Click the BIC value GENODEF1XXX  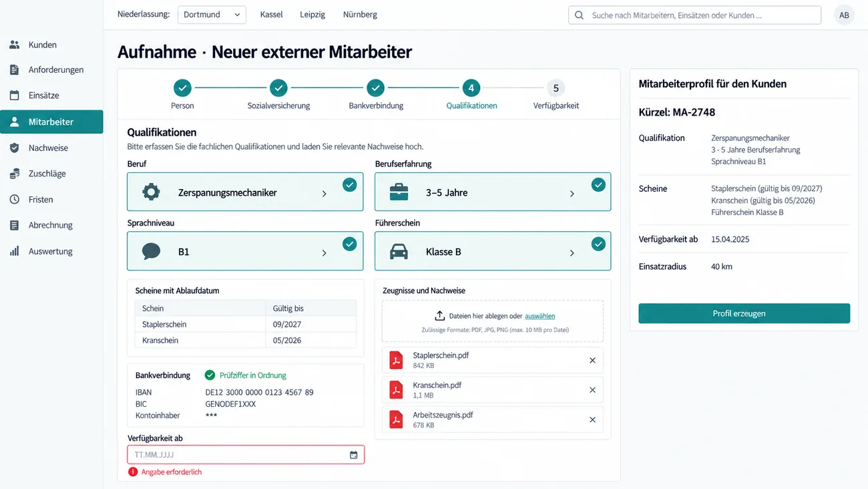pyautogui.click(x=230, y=404)
